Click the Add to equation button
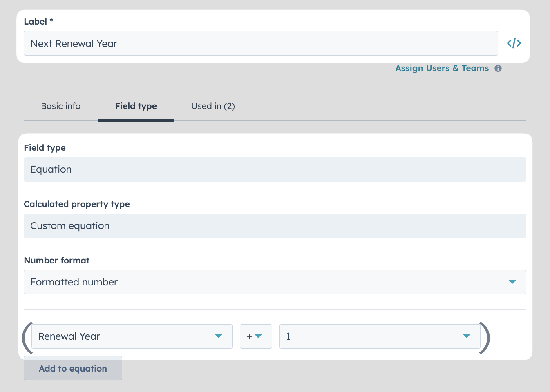Viewport: 550px width, 392px height. coord(73,368)
